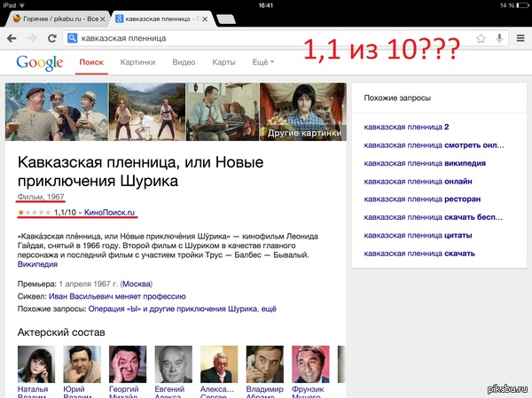The width and height of the screenshot is (532, 398).
Task: Start voice search with microphone icon
Action: pos(499,38)
